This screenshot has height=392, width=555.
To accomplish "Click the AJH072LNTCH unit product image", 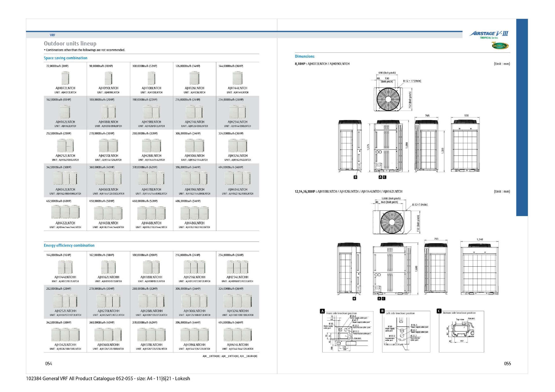I will tap(65, 78).
